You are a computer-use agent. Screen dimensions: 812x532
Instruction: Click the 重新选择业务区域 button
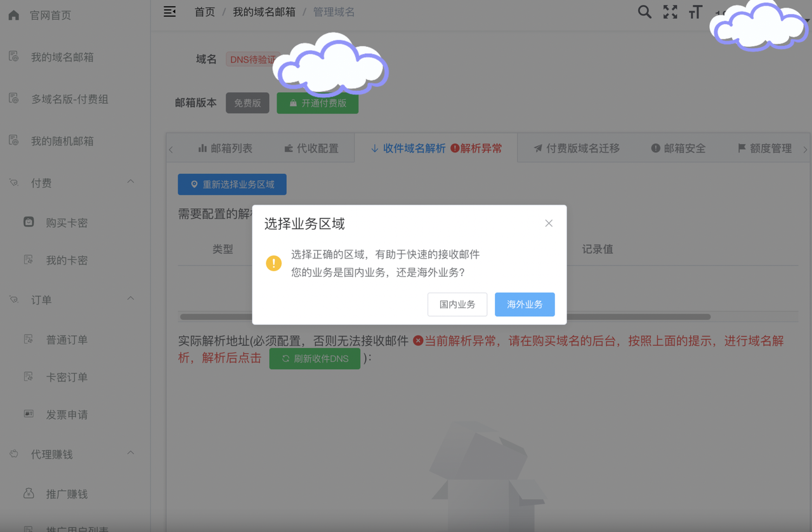[x=232, y=185]
